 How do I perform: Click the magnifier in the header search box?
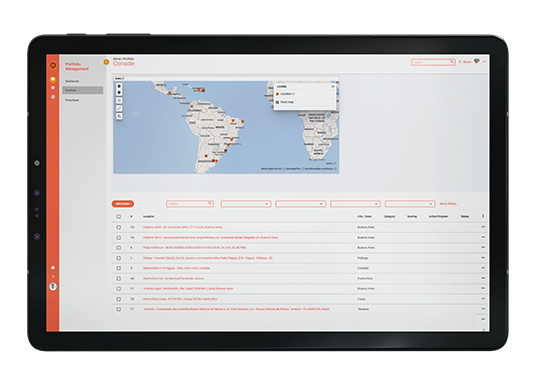(452, 62)
